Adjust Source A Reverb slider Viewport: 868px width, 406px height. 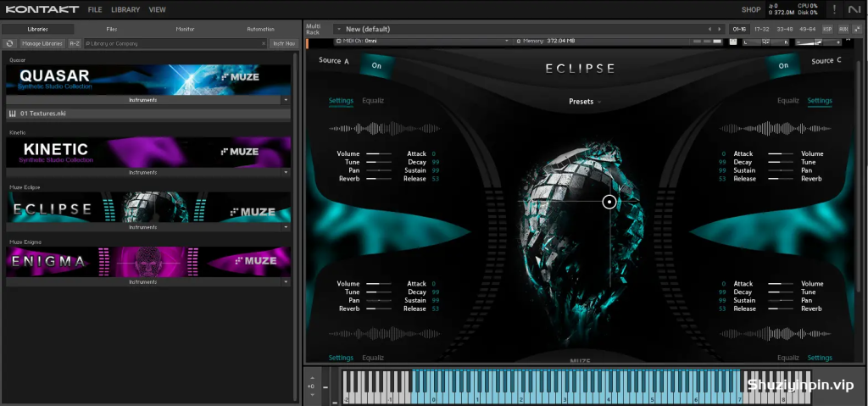pyautogui.click(x=379, y=179)
